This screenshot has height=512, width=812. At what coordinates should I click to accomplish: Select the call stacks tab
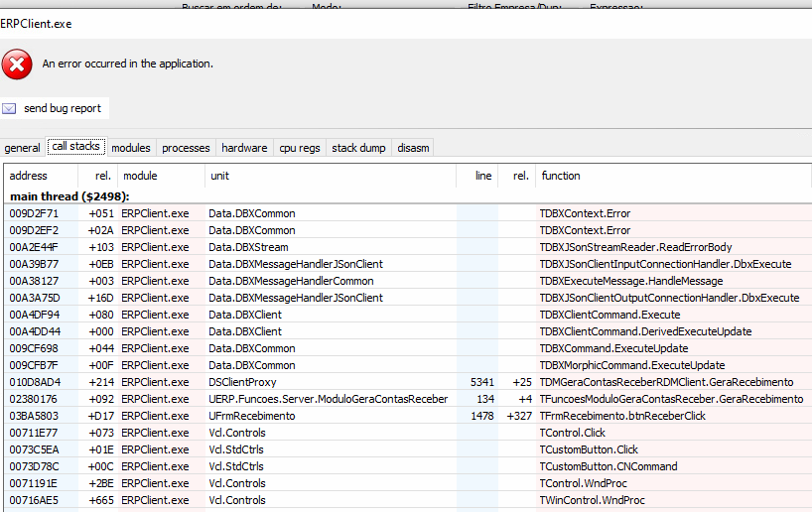tap(75, 147)
